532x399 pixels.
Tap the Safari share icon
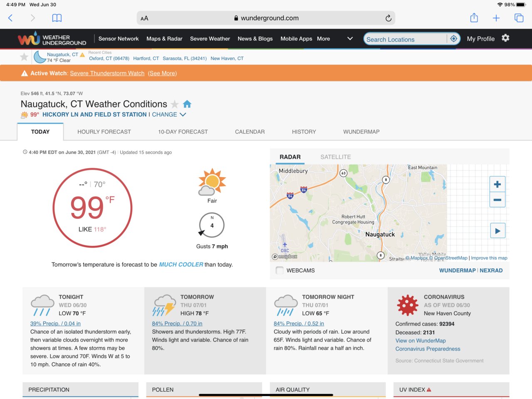[x=474, y=17]
